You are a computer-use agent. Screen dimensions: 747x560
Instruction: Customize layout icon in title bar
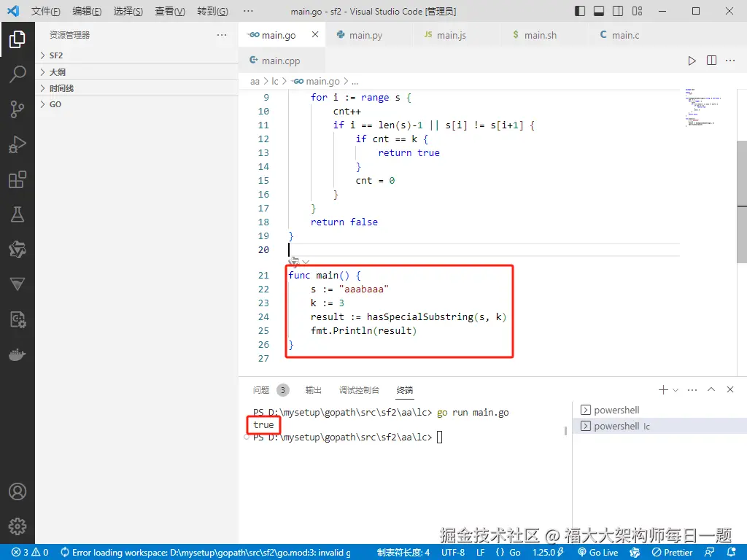pyautogui.click(x=637, y=11)
